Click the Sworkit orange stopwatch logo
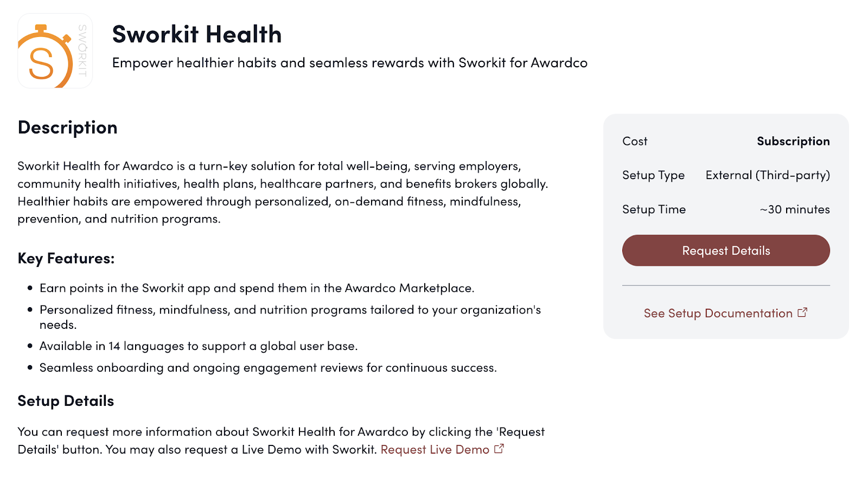Viewport: 868px width, 478px height. [x=55, y=51]
